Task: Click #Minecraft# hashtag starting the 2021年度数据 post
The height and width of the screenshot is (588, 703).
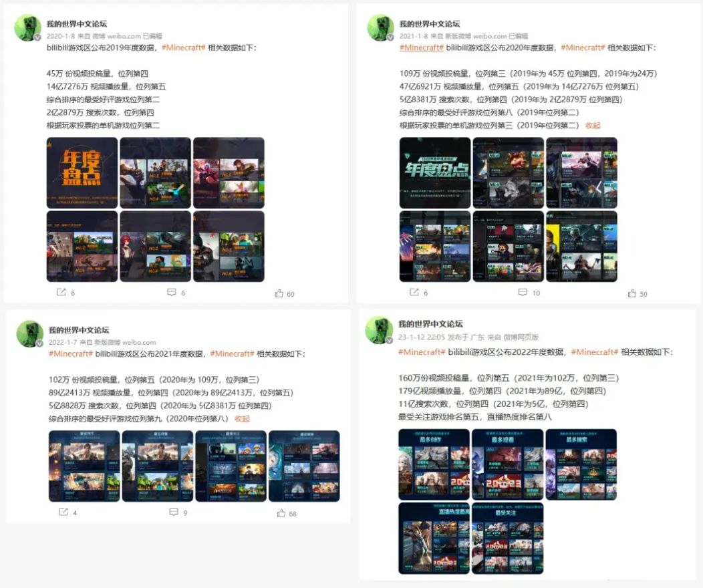Action: [71, 353]
